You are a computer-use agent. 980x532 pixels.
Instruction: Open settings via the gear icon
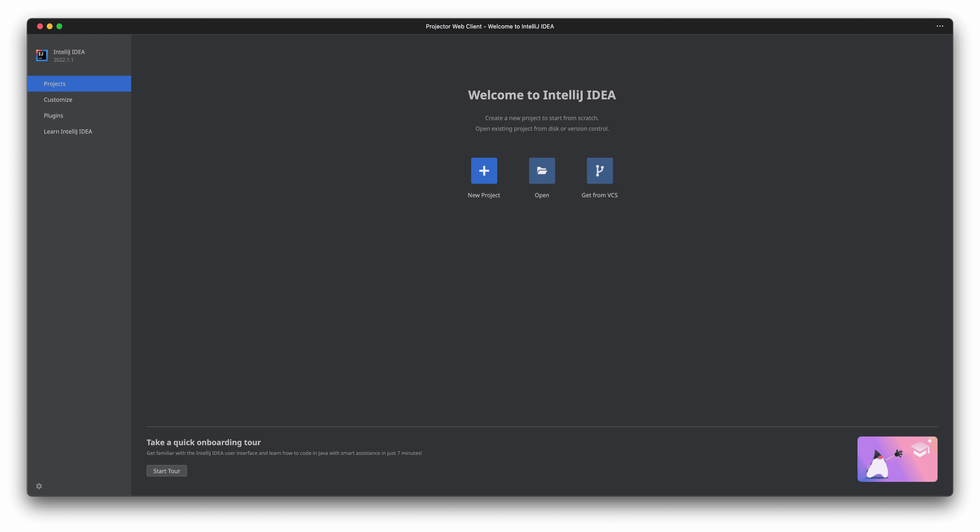(x=39, y=486)
